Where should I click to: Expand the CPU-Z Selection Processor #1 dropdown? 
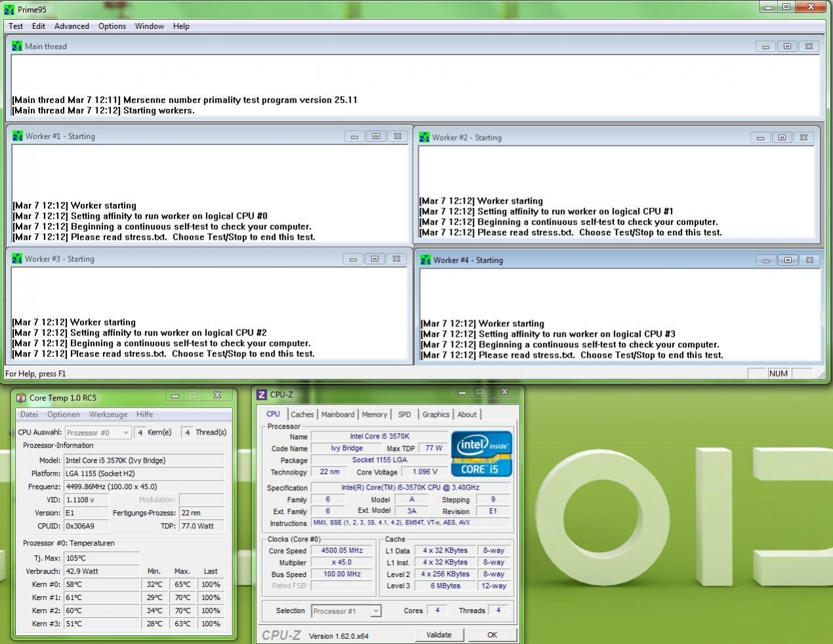(x=375, y=611)
